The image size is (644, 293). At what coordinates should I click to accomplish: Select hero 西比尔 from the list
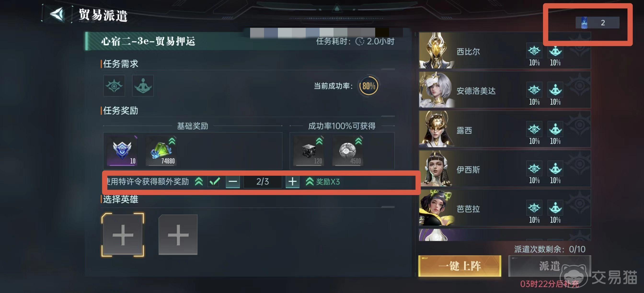point(505,51)
